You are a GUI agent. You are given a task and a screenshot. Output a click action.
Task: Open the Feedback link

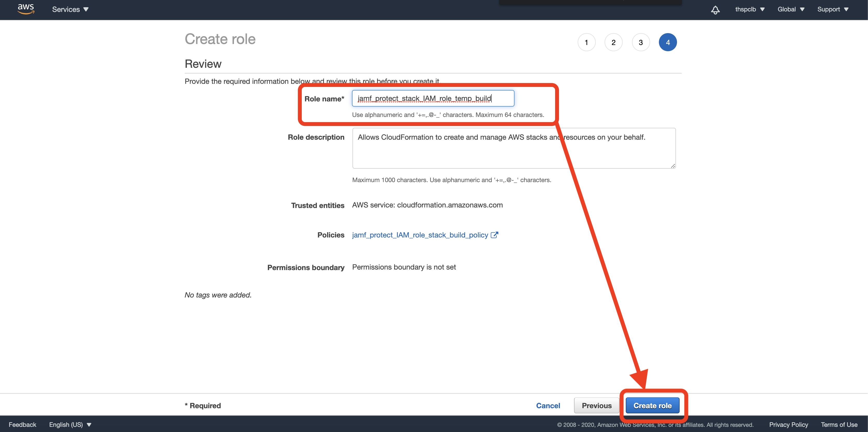pos(22,424)
